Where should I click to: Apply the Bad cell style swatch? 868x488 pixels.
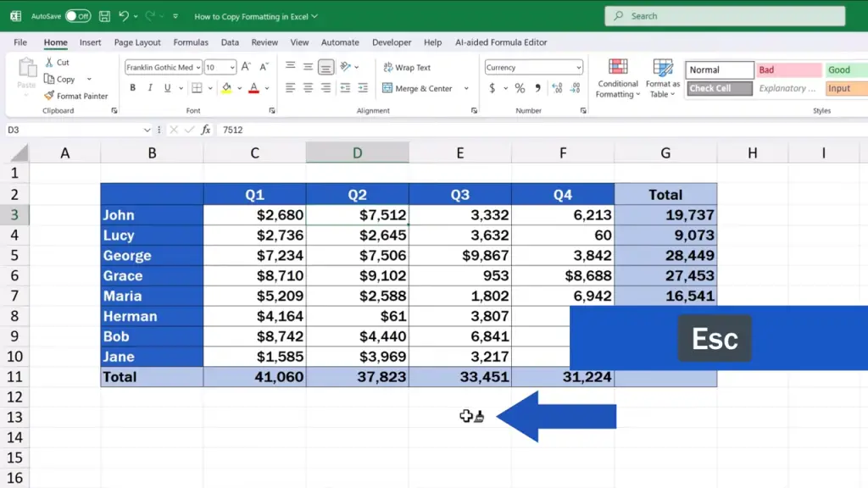788,70
